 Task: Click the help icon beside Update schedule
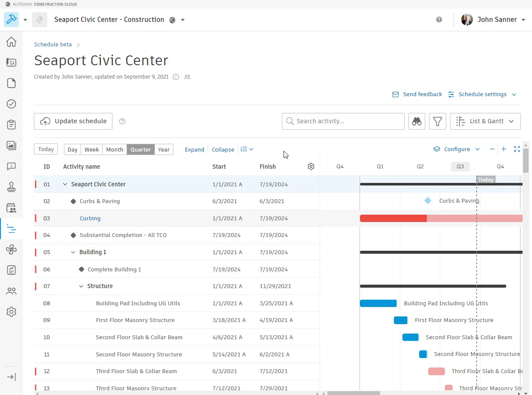122,122
